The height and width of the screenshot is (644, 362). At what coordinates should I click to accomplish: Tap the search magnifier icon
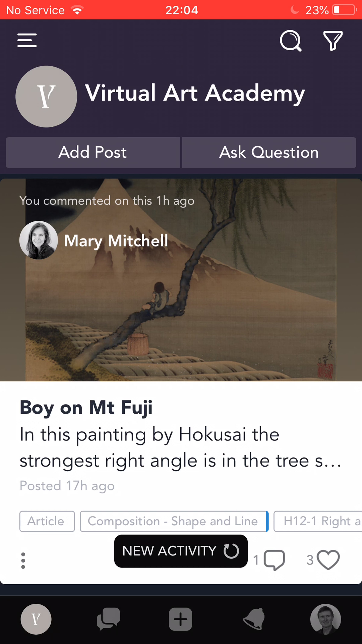(x=291, y=41)
